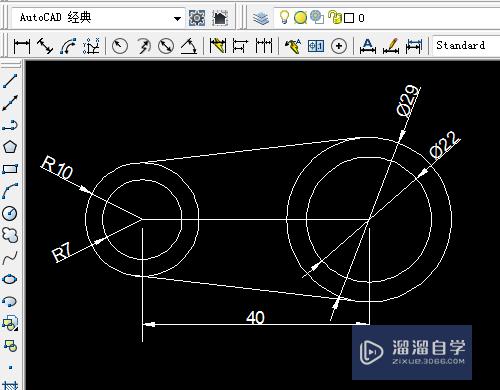500x390 pixels.
Task: Select the Arc draw tool
Action: [10, 191]
